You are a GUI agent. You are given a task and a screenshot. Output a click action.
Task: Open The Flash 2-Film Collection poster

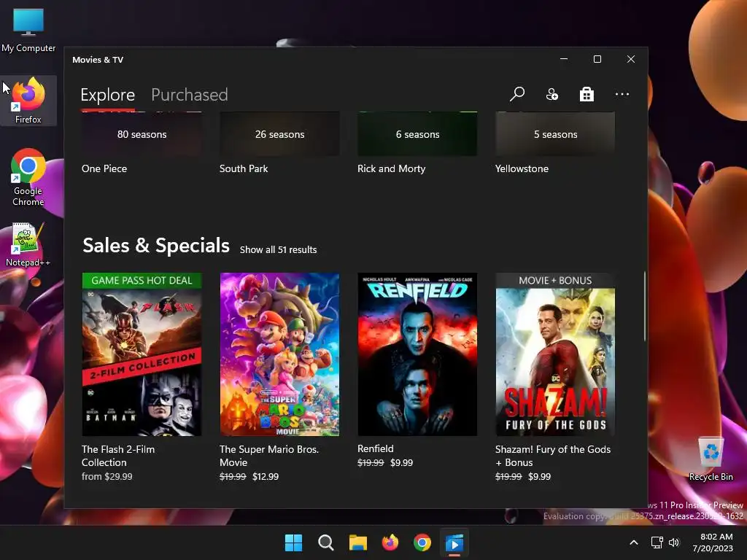[x=142, y=354]
